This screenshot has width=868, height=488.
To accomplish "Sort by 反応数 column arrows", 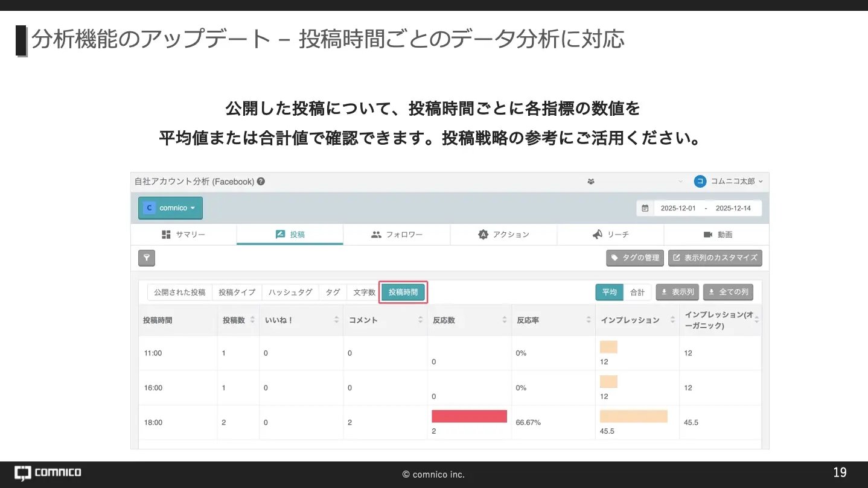I will click(504, 320).
